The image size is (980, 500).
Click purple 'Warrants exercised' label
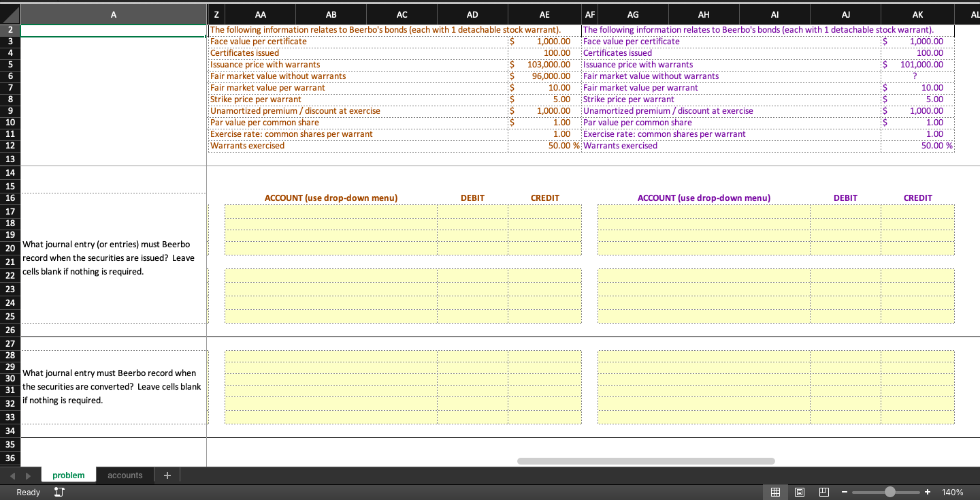click(x=620, y=146)
